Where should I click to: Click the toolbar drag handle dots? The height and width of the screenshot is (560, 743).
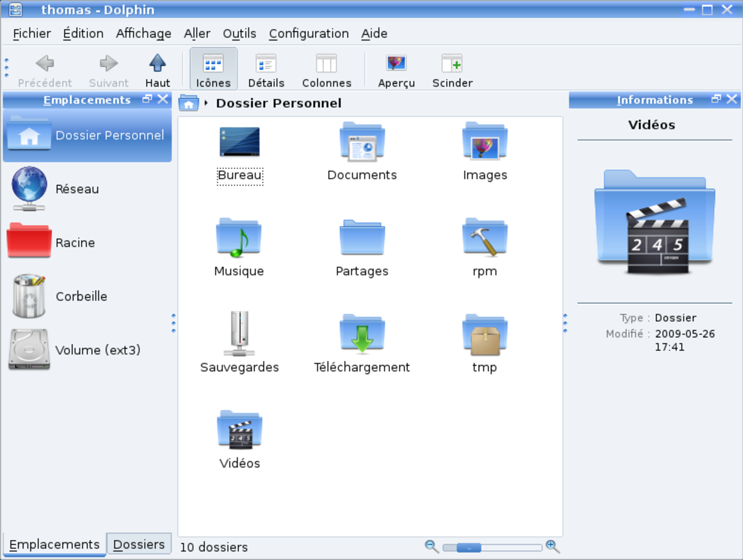(x=7, y=67)
